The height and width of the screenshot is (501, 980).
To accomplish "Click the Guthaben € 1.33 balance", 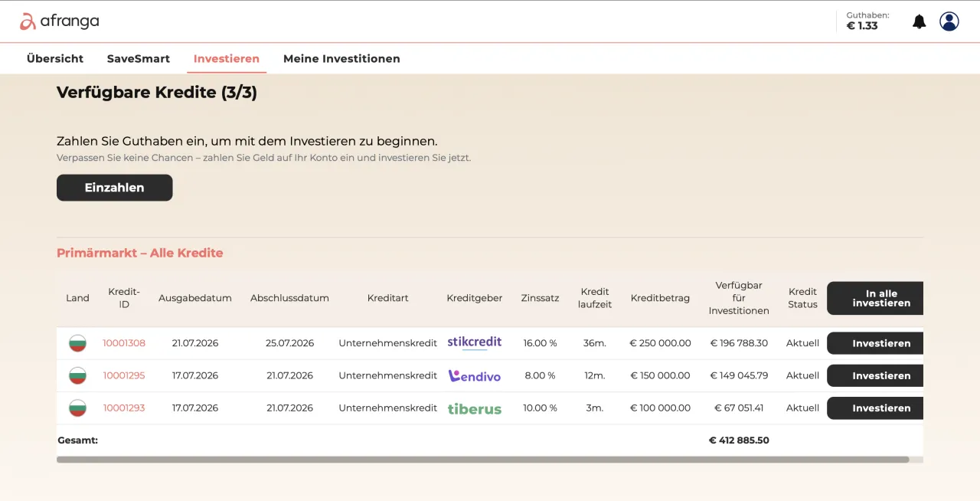I will [867, 21].
